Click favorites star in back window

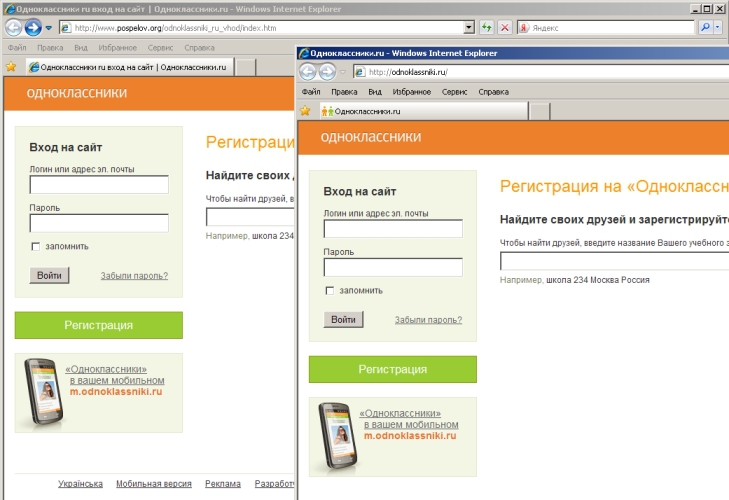(x=11, y=67)
